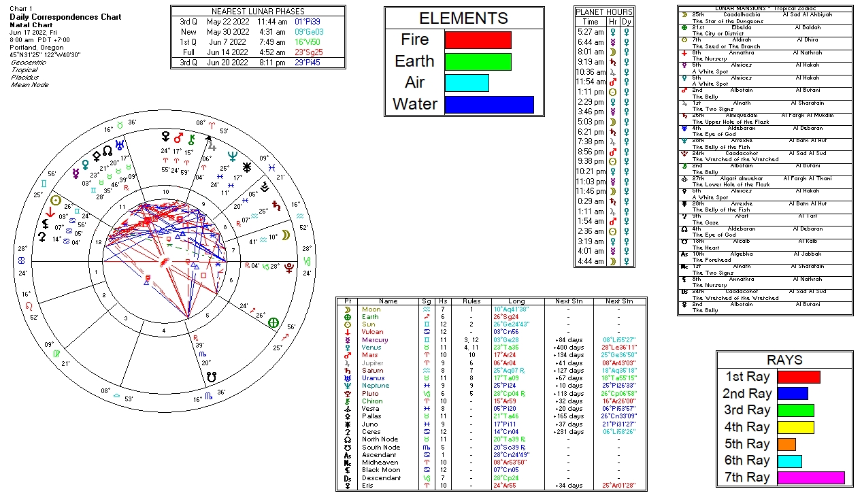Click the green Chiron key glyph in wheel
The width and height of the screenshot is (862, 504).
tap(193, 138)
